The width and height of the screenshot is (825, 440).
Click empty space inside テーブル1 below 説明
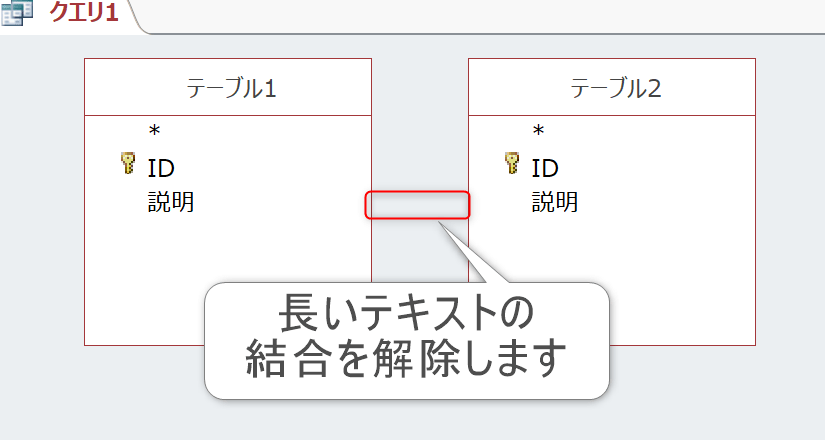coord(150,280)
